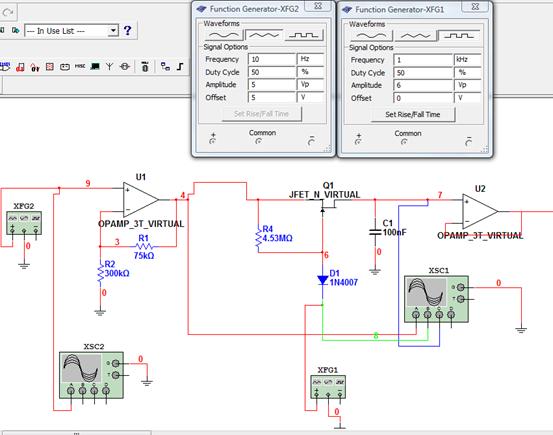Viewport: 553px width, 435px height.
Task: Select sine waveform in XFG2 generator
Action: [224, 35]
